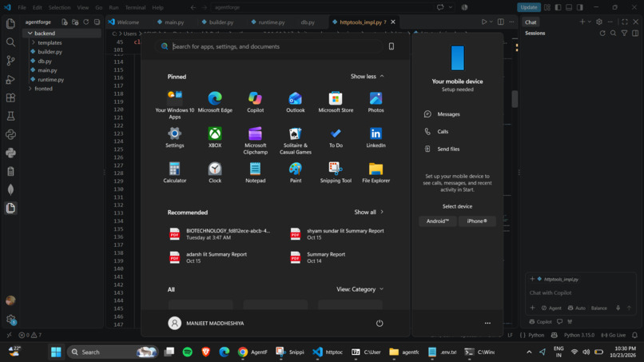Launch Snipping Tool from pinned apps
This screenshot has width=644, height=362.
click(336, 173)
